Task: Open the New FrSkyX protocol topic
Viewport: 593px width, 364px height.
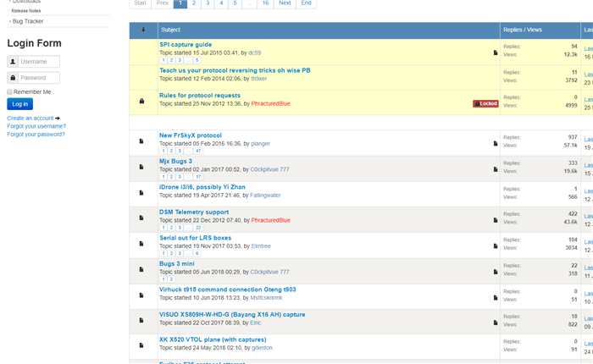Action: pyautogui.click(x=191, y=135)
